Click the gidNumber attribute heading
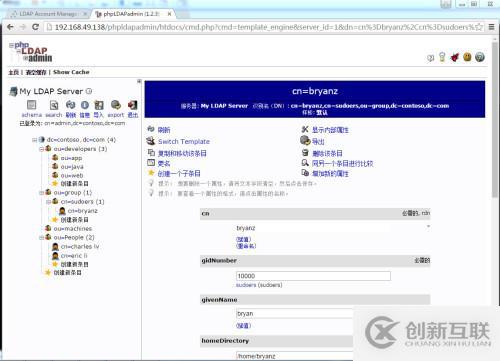 pyautogui.click(x=219, y=260)
